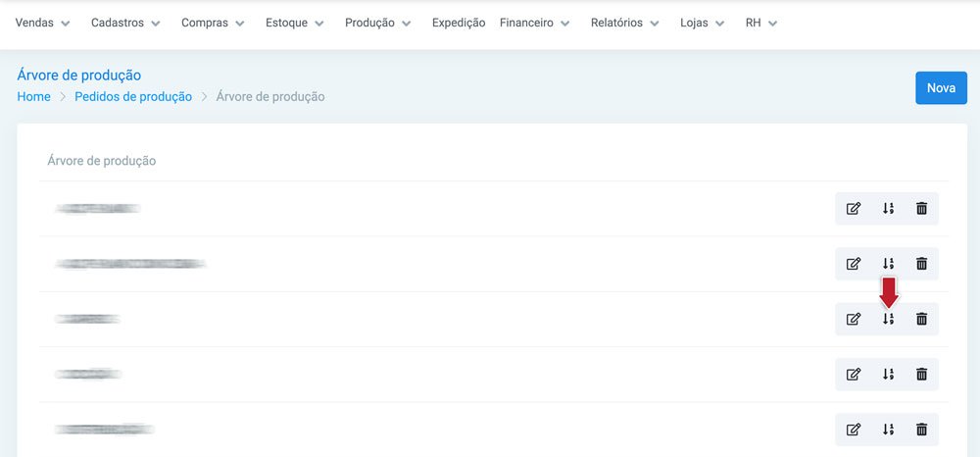Edit the second production tree entry

coord(854,264)
